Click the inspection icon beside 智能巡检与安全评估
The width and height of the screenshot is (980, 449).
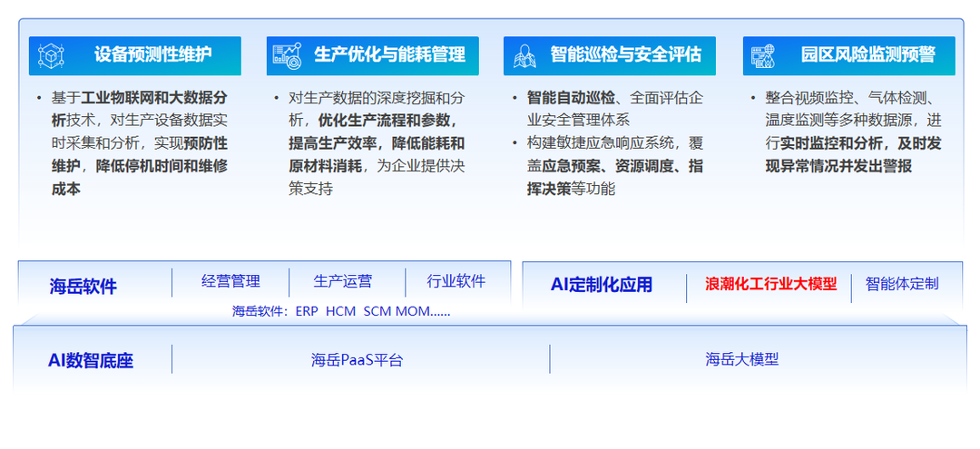point(524,56)
